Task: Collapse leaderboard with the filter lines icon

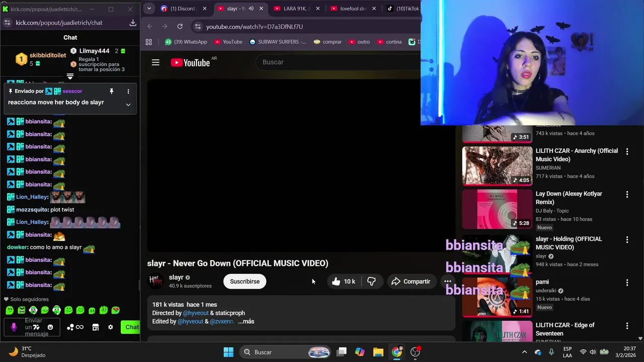Action: (70, 76)
